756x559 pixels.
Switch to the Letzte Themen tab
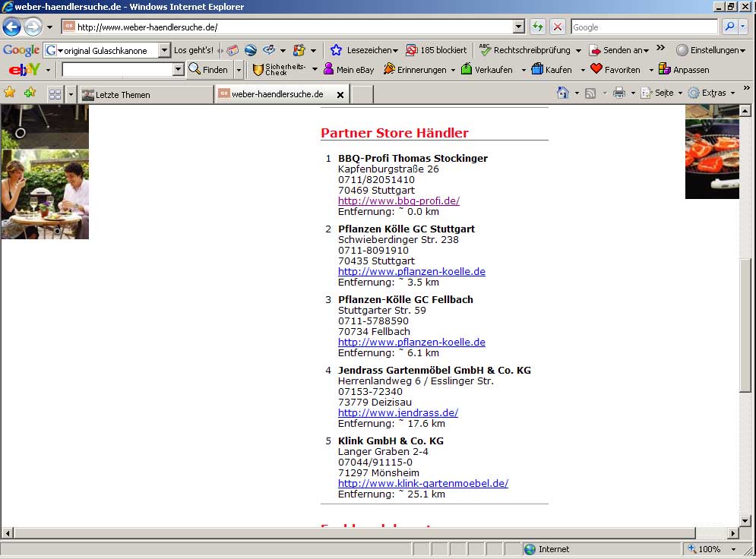(x=146, y=95)
